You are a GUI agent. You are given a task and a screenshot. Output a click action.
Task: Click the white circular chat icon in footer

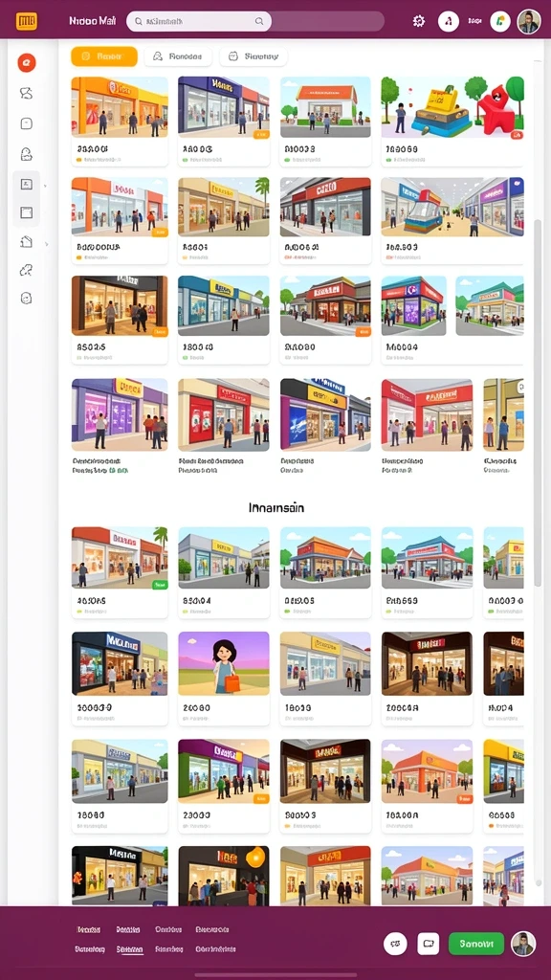tap(395, 943)
